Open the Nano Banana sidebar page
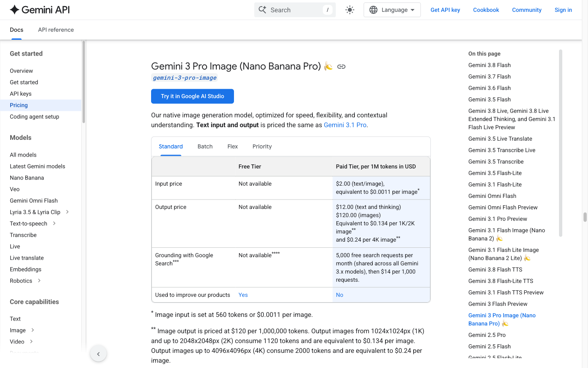 27,178
